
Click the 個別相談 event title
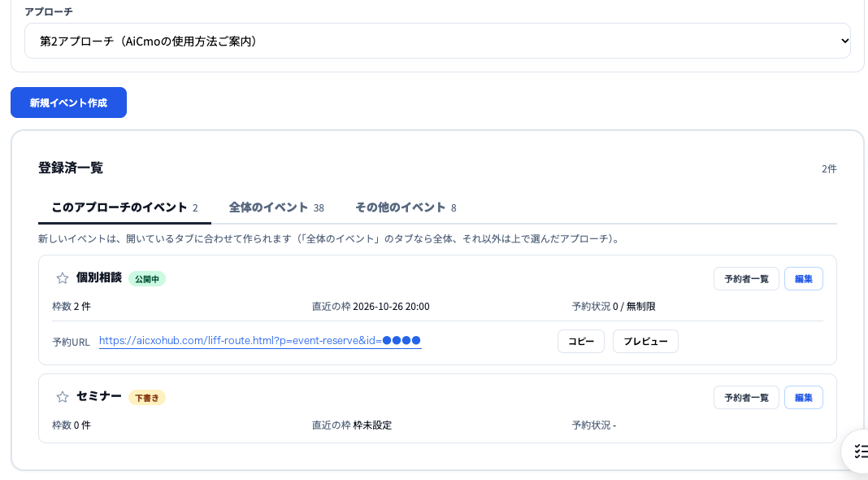coord(98,277)
